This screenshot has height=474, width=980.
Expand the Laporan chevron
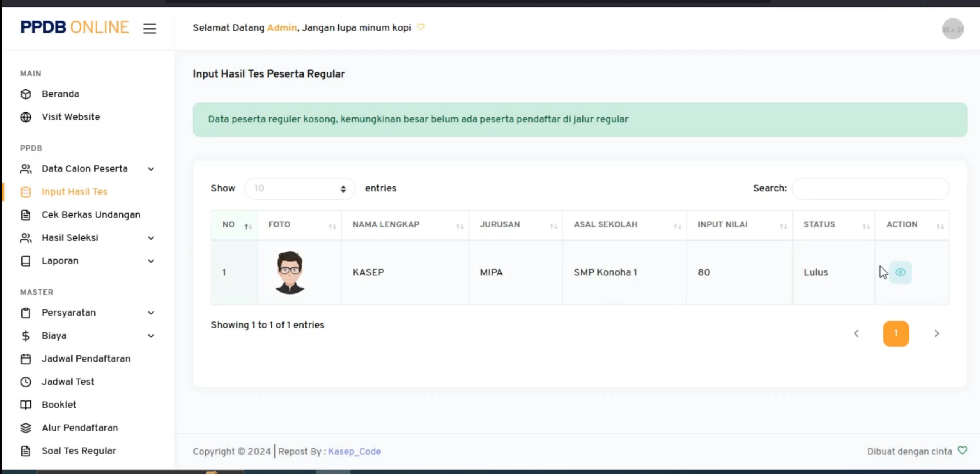(151, 261)
